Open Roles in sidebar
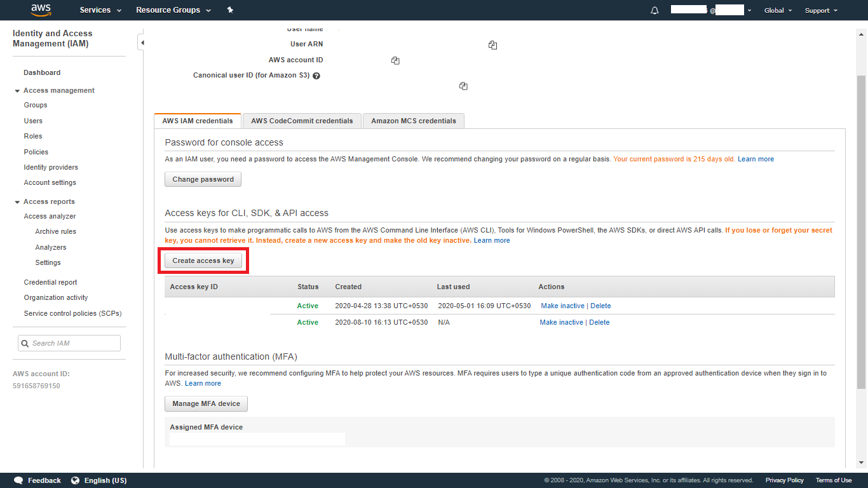The image size is (868, 488). click(x=33, y=136)
